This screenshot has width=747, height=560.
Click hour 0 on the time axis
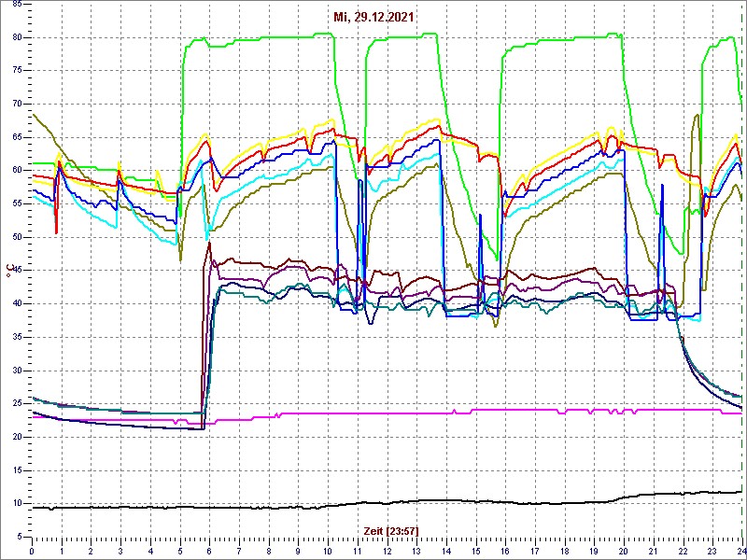[32, 550]
